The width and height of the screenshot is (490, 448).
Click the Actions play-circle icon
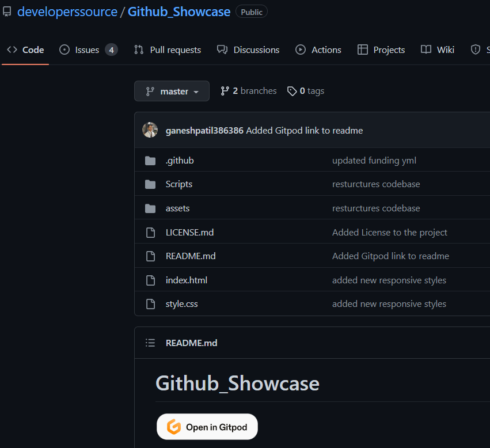(300, 50)
